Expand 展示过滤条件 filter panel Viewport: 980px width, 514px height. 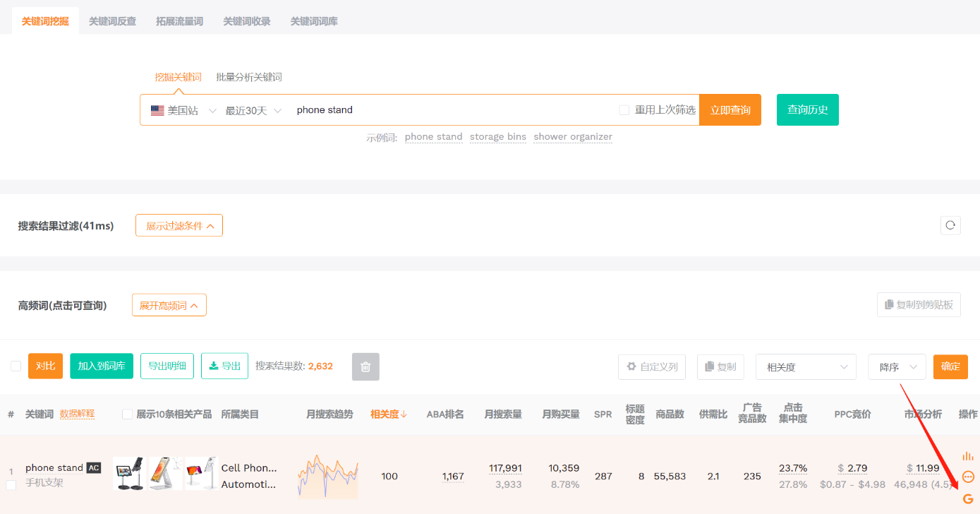pos(179,225)
